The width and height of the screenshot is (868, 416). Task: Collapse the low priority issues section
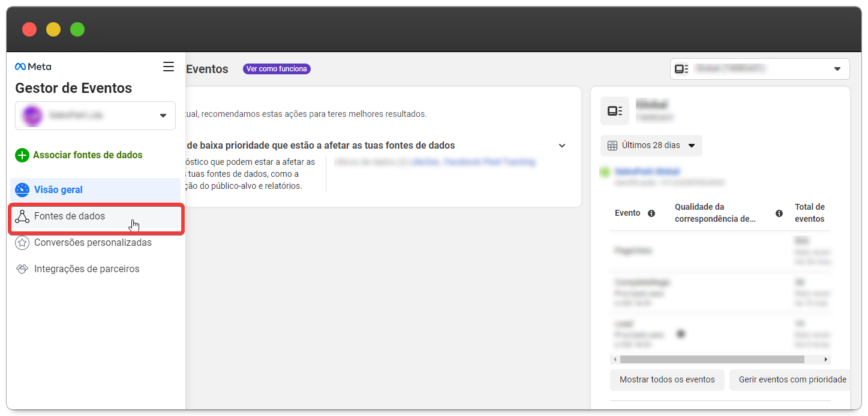pos(562,146)
